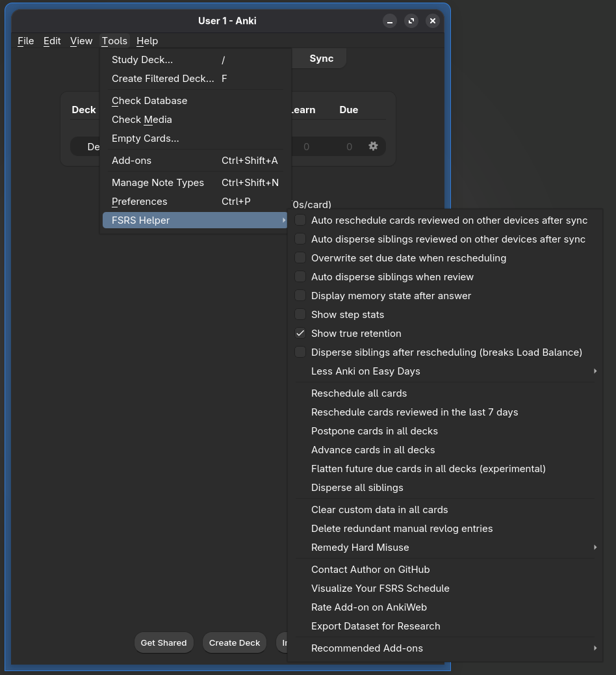Open Preferences from the Tools menu

point(139,202)
